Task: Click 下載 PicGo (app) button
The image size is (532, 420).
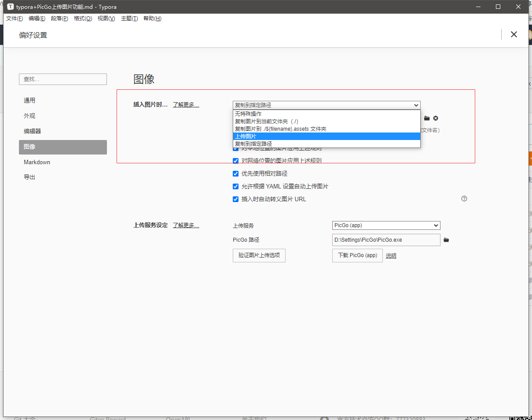Action: [x=357, y=255]
